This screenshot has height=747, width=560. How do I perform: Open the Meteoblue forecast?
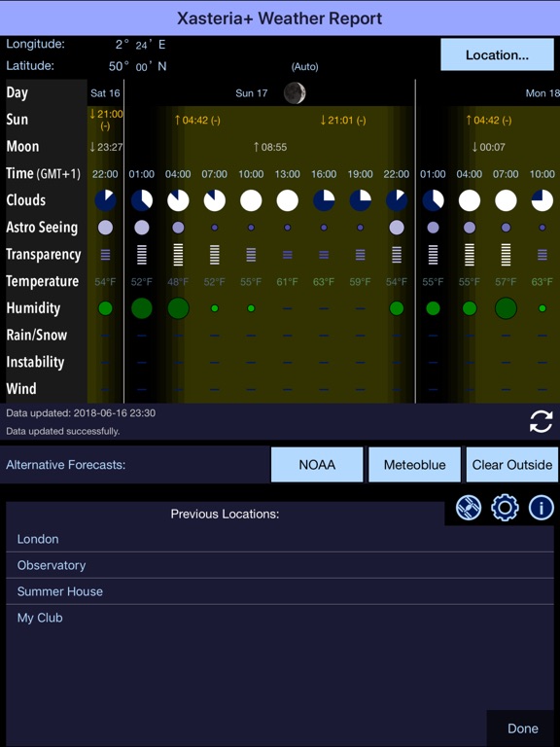(x=415, y=465)
